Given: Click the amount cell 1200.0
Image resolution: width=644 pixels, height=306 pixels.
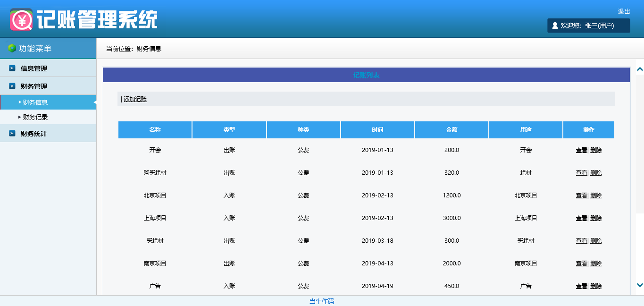Looking at the screenshot, I should point(452,195).
